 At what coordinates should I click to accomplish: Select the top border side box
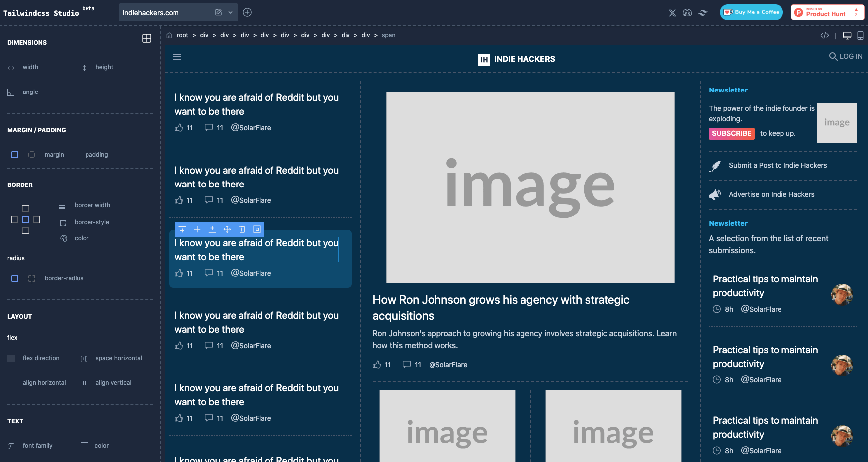[25, 208]
